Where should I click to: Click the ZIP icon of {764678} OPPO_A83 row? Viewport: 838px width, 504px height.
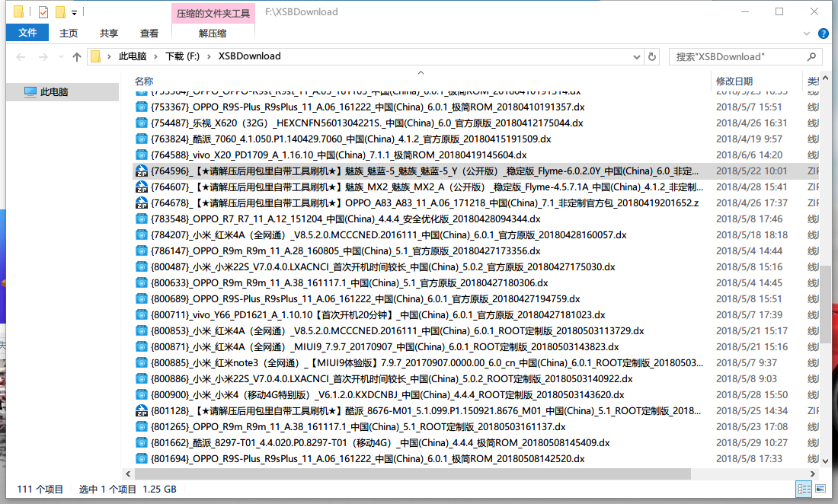tap(142, 203)
